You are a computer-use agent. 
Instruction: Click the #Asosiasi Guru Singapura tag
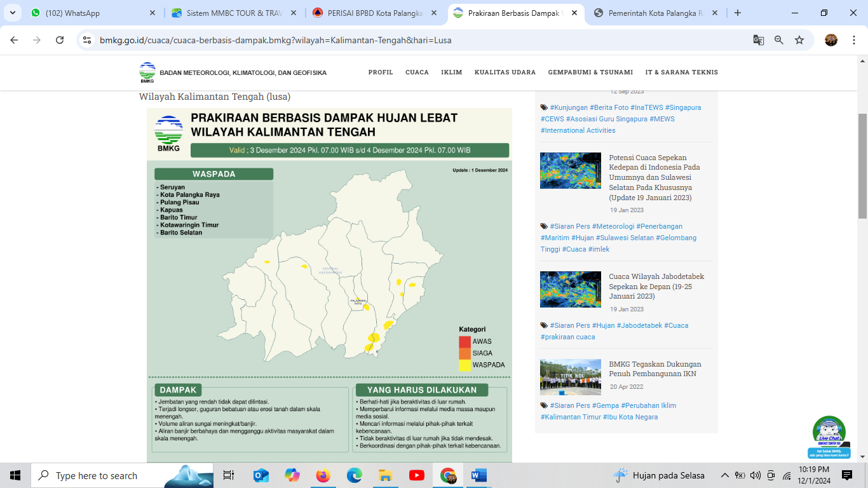pyautogui.click(x=606, y=119)
